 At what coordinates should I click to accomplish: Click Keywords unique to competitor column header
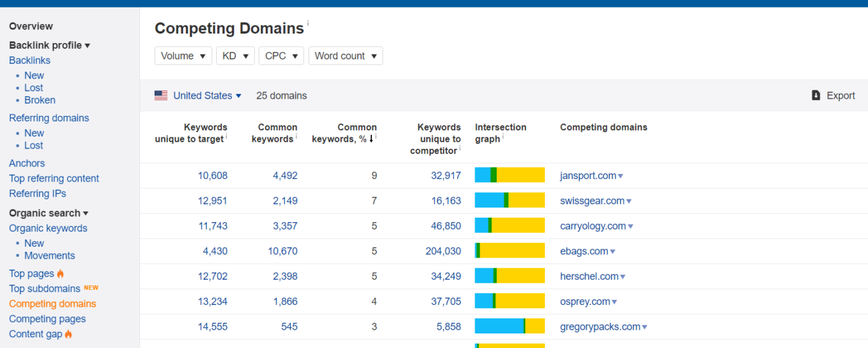pyautogui.click(x=435, y=139)
